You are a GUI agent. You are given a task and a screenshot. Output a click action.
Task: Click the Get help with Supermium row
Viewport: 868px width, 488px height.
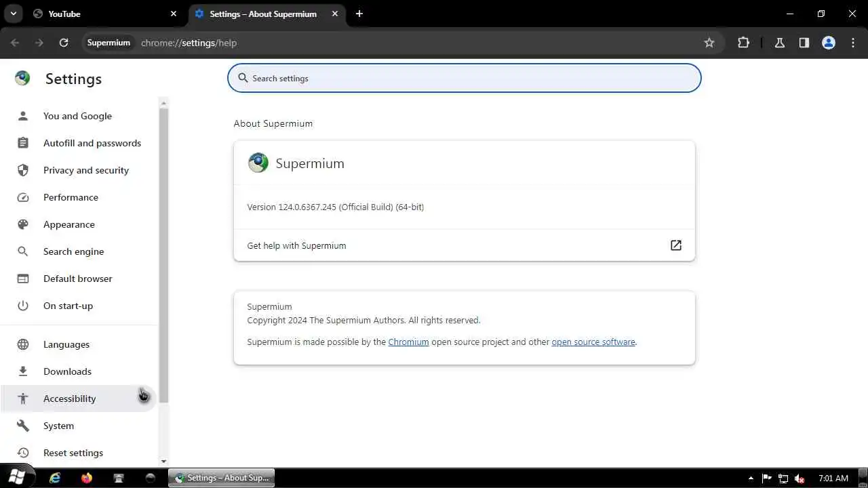(465, 245)
